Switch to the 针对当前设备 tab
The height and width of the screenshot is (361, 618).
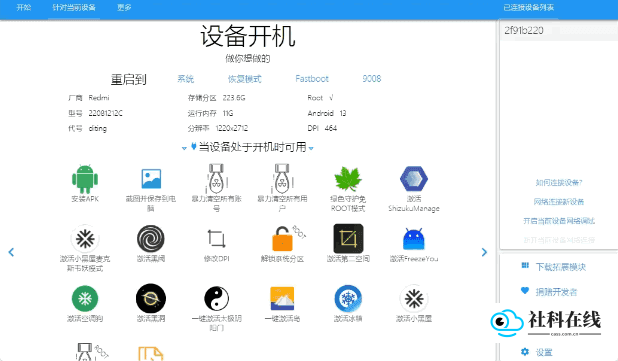click(x=74, y=7)
